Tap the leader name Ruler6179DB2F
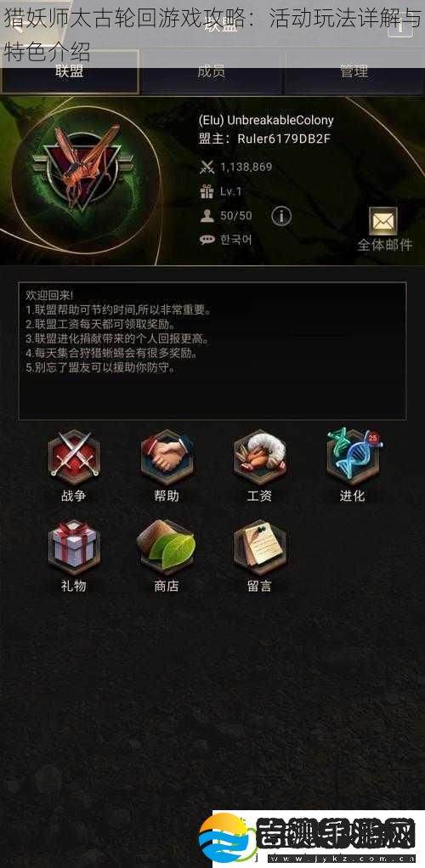This screenshot has width=425, height=868. click(x=284, y=139)
